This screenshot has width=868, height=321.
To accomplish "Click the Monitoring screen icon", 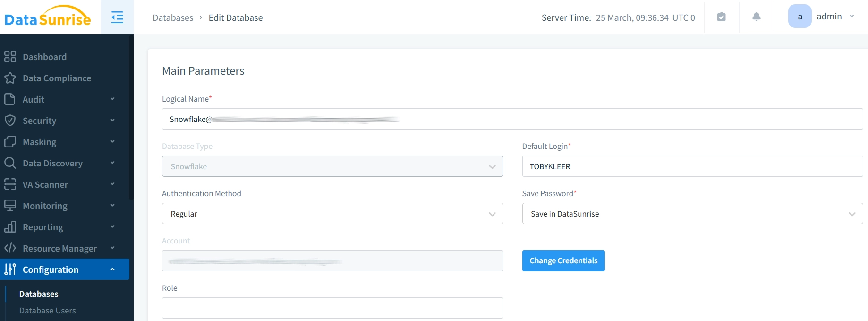I will (10, 206).
